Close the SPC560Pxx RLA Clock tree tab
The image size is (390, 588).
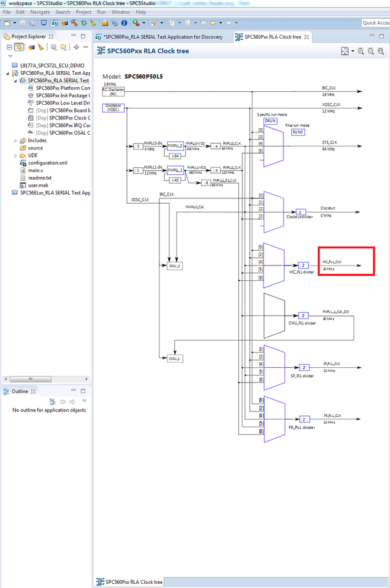[x=306, y=36]
